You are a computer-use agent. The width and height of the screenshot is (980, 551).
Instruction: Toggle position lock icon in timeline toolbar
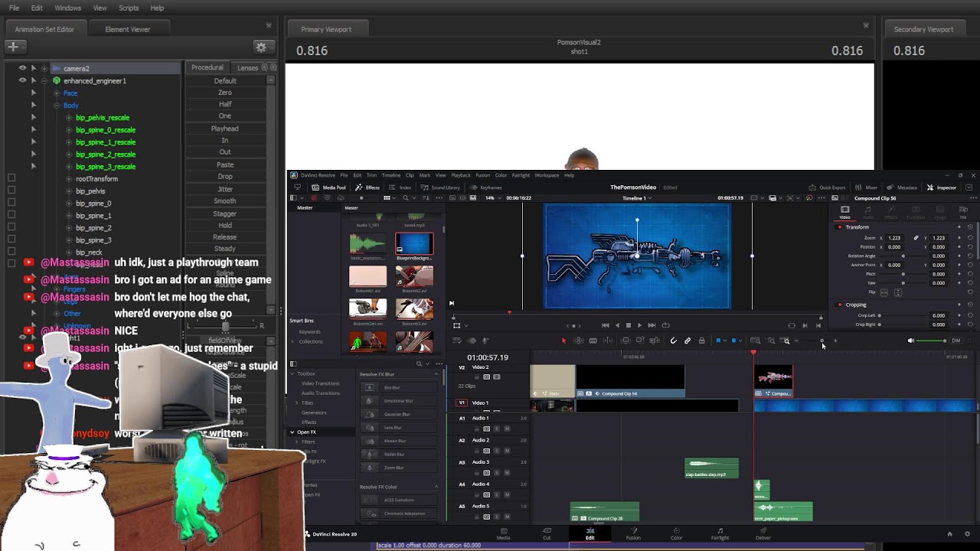click(x=701, y=341)
